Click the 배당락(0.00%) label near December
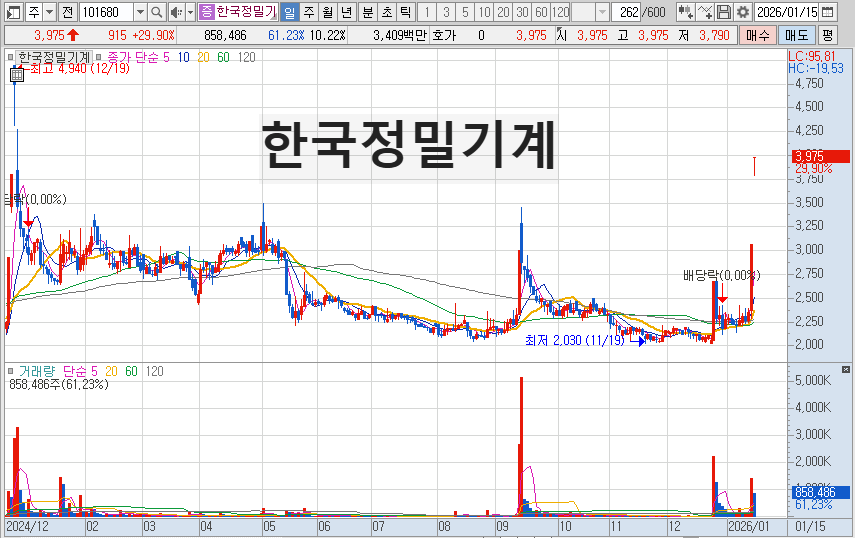Screen dimensions: 855x538 tap(721, 275)
